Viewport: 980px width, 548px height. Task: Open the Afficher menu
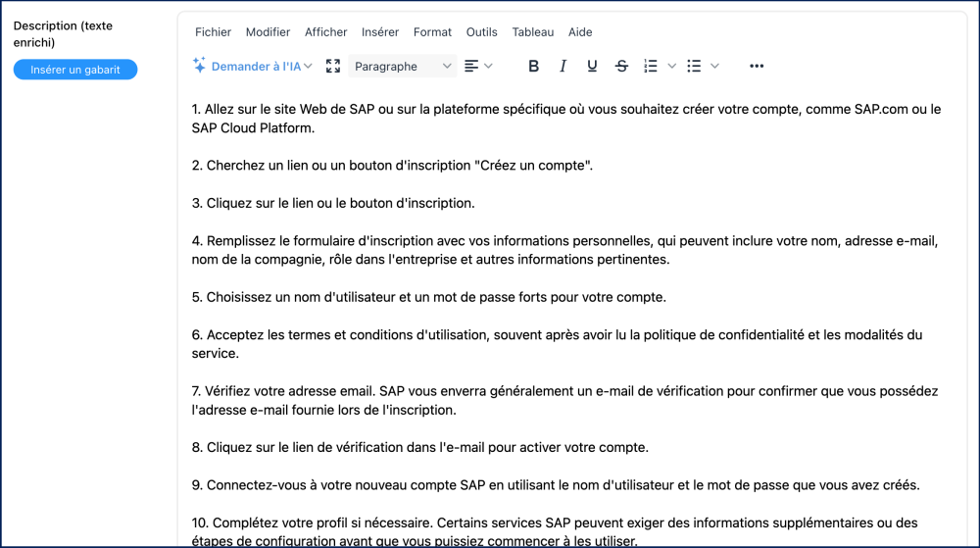click(325, 32)
